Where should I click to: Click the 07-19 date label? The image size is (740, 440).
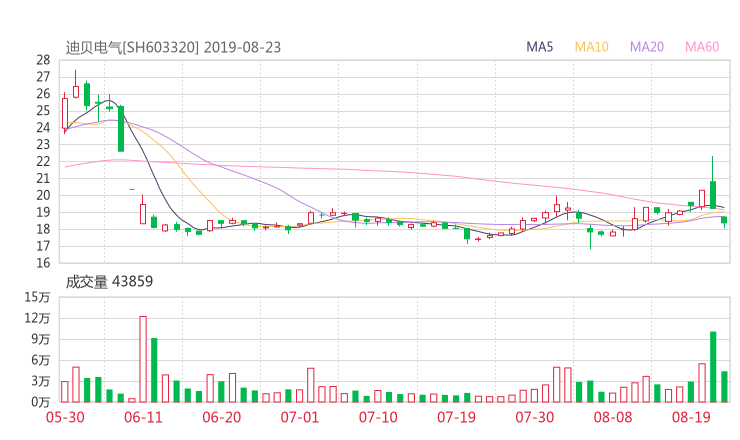[455, 416]
